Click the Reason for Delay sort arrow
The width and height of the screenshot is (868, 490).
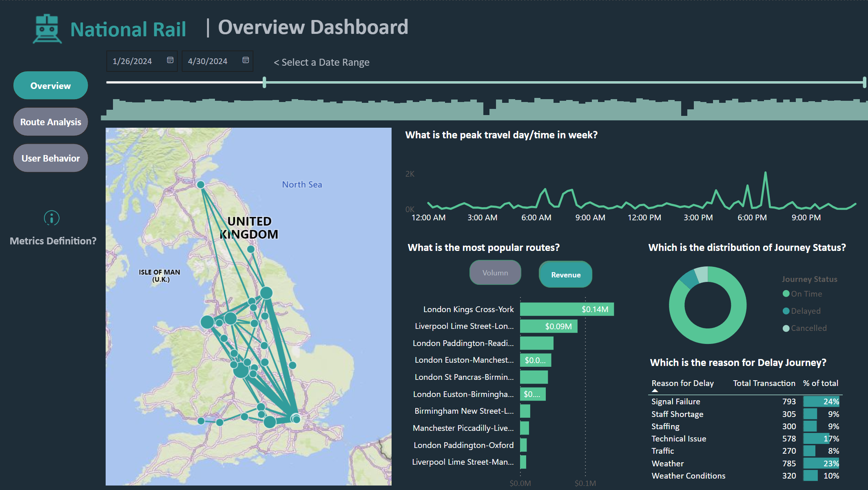point(655,391)
